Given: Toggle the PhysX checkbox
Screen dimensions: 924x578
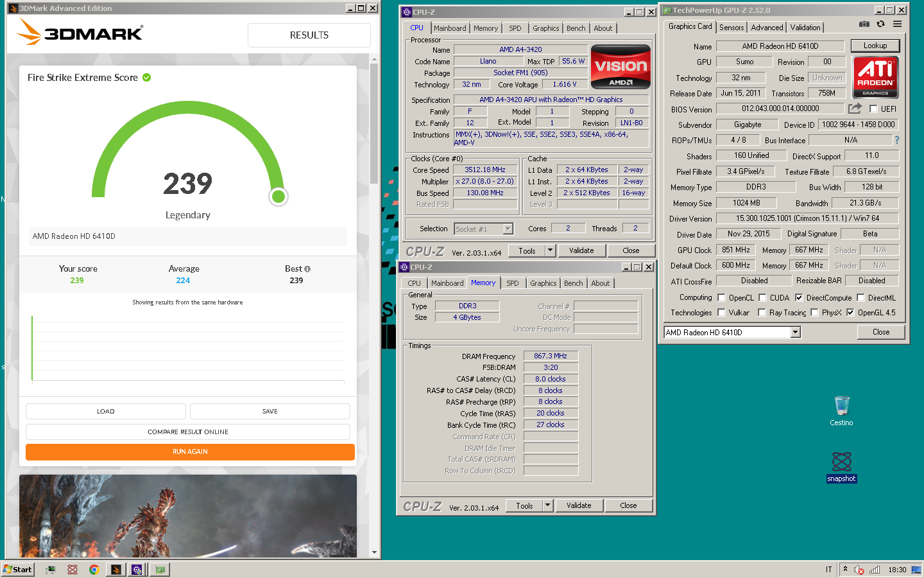Looking at the screenshot, I should [814, 313].
